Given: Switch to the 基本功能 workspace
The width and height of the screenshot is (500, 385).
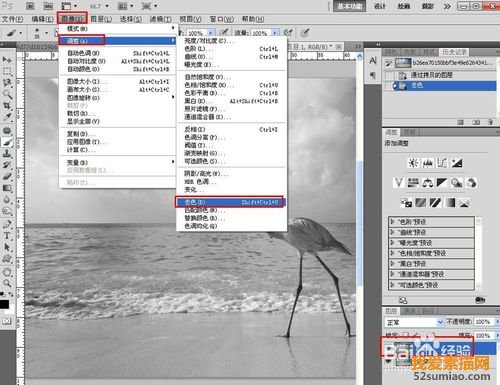Looking at the screenshot, I should (x=349, y=6).
